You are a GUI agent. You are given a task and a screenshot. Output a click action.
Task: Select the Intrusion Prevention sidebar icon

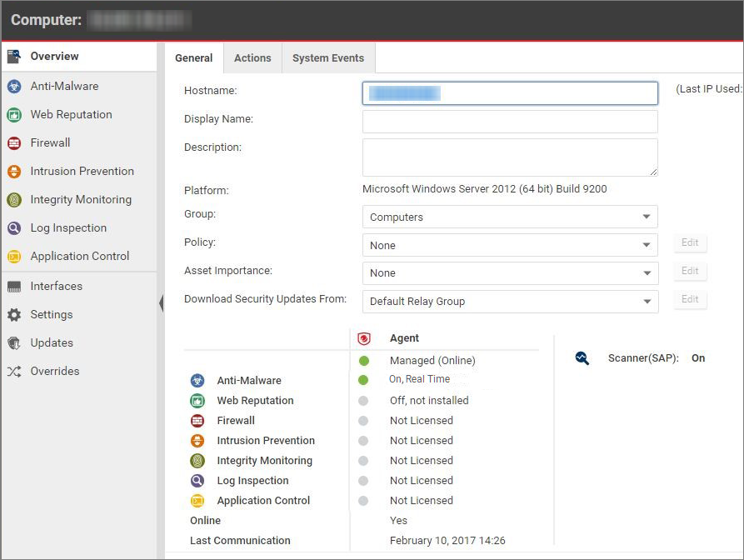click(13, 171)
